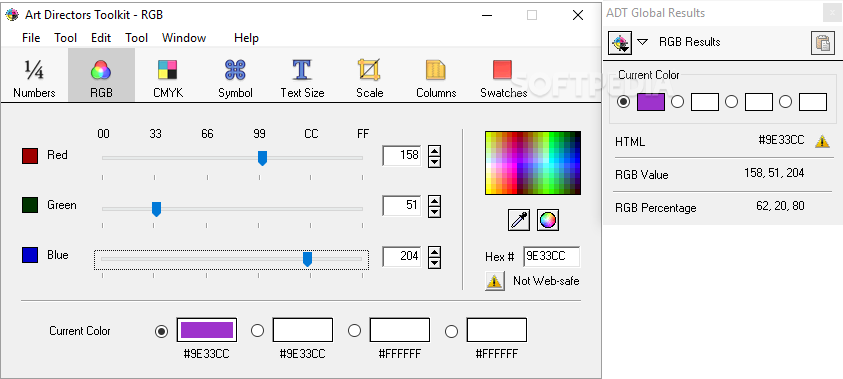Select the first Current Color radio button
The image size is (843, 379).
click(161, 331)
